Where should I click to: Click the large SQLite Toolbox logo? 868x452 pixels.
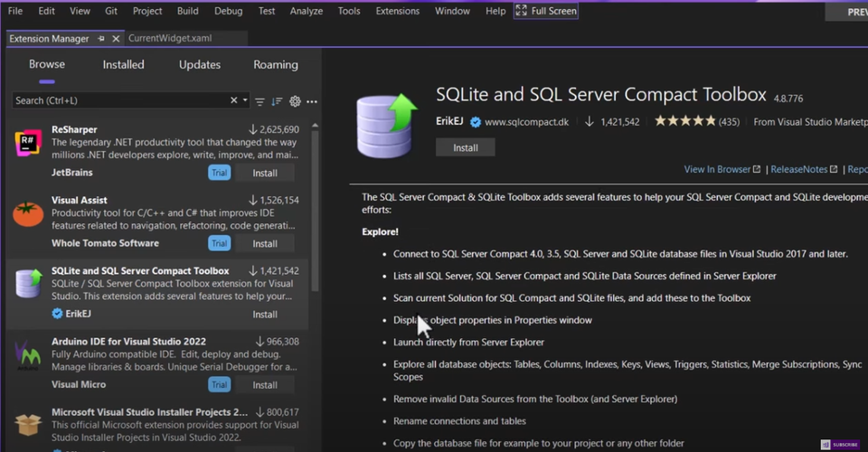(x=386, y=126)
